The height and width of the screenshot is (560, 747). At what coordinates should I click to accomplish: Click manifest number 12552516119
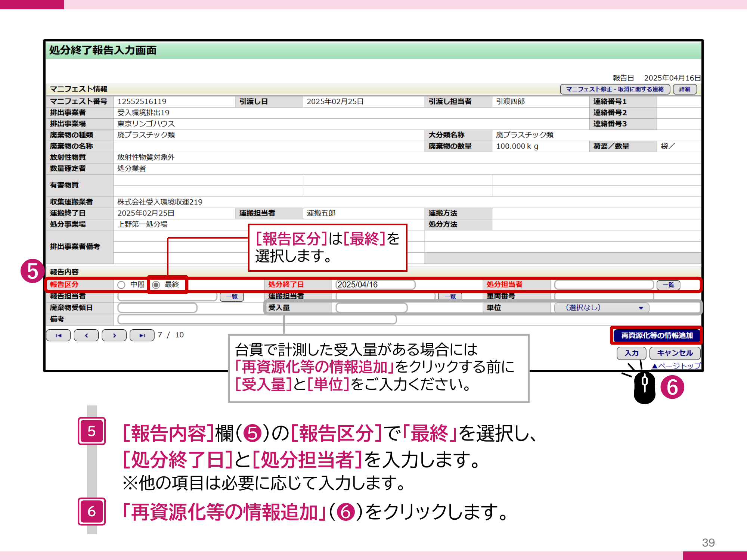pos(142,102)
